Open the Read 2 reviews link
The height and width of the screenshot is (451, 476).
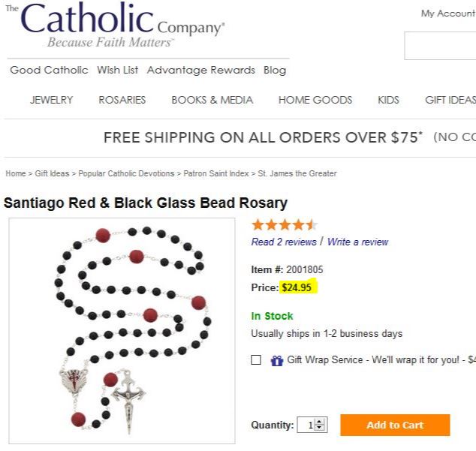coord(284,242)
